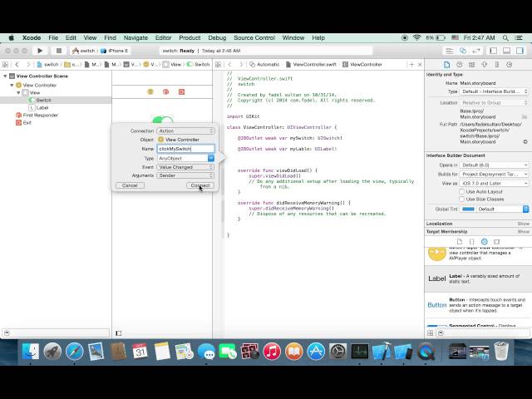
Task: Show the Code Snippet library
Action: click(x=471, y=242)
